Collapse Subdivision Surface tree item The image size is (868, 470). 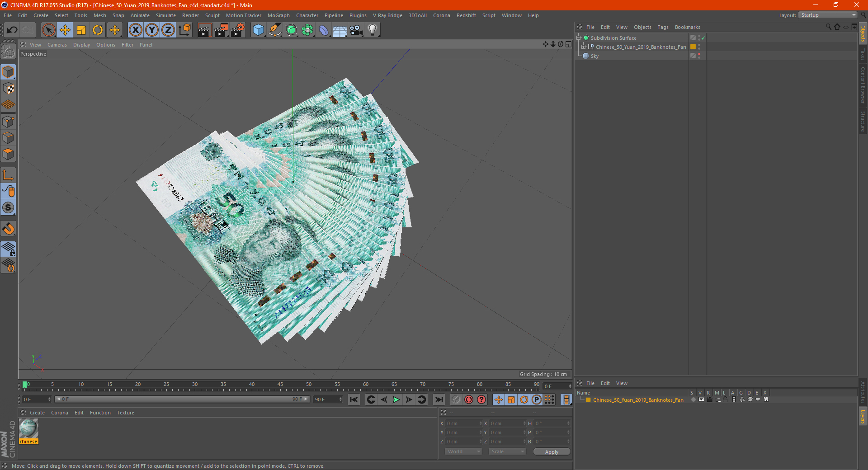pos(579,38)
